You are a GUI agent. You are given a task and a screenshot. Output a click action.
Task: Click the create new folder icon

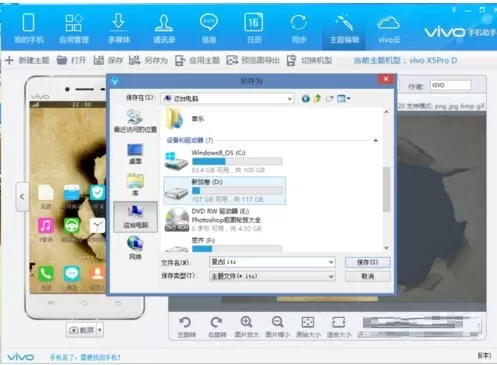coord(329,99)
